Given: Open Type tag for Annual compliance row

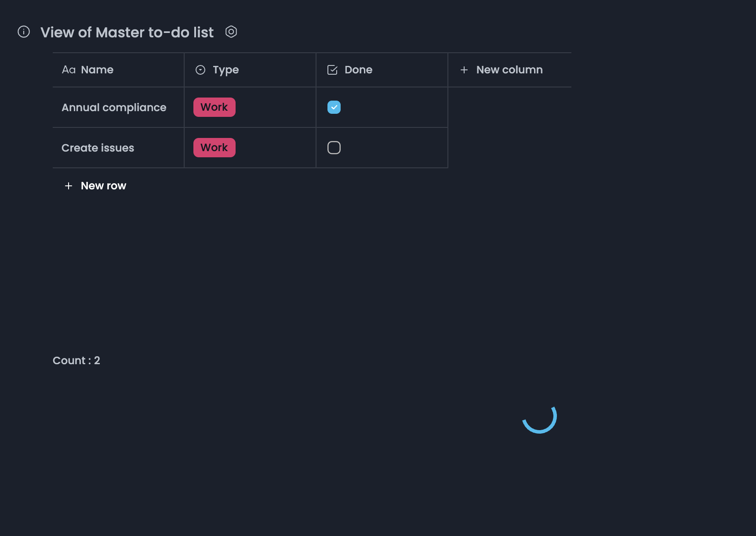Looking at the screenshot, I should 214,107.
